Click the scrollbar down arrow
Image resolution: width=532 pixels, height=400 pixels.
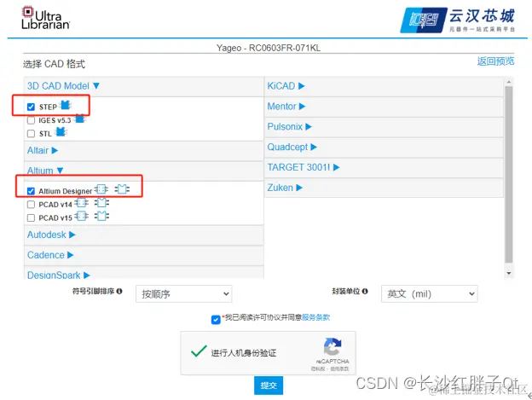tap(508, 273)
